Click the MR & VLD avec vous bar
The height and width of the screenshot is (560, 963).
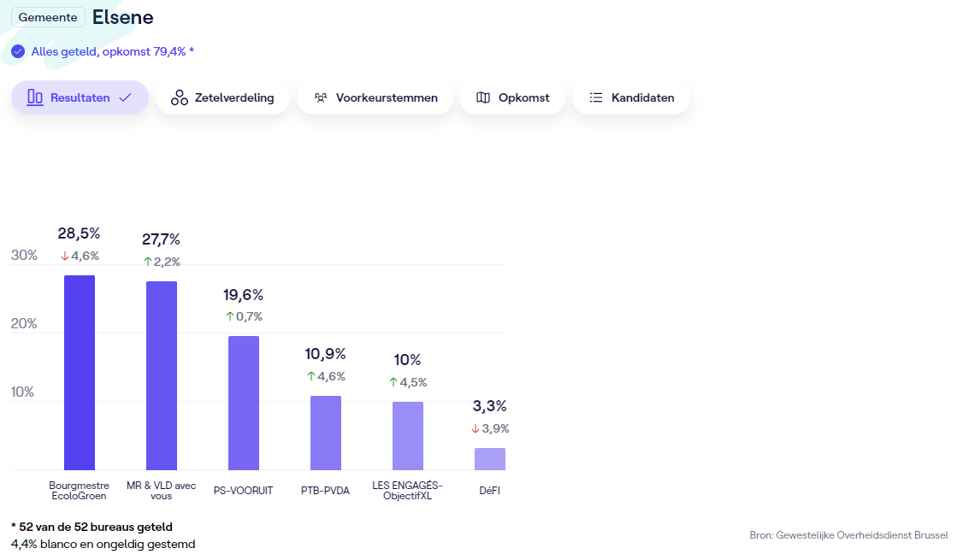pyautogui.click(x=162, y=375)
